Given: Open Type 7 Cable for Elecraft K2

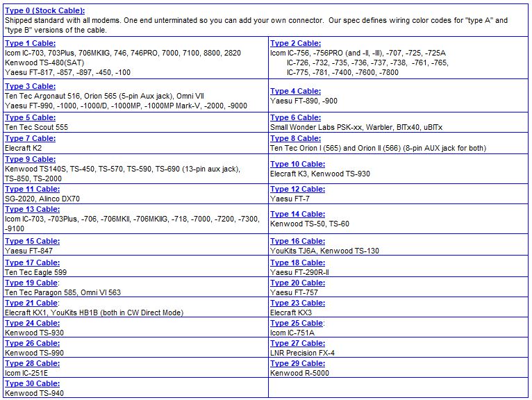Looking at the screenshot, I should pyautogui.click(x=31, y=138).
